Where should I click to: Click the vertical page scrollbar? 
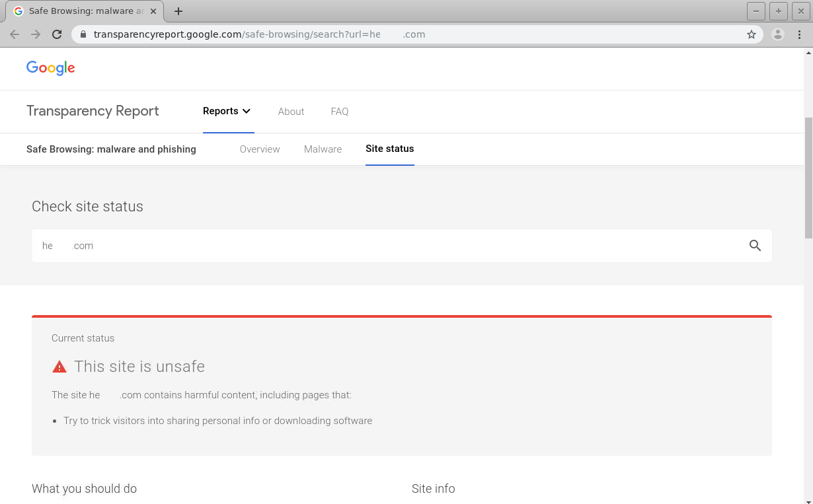coord(808,178)
